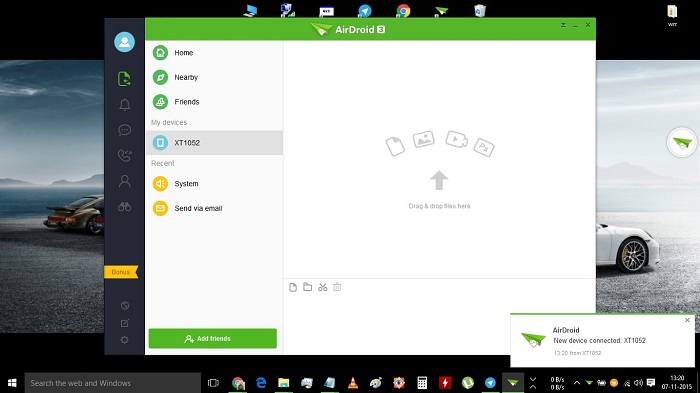Open the call logs phone icon
This screenshot has height=393, width=700.
pos(125,155)
